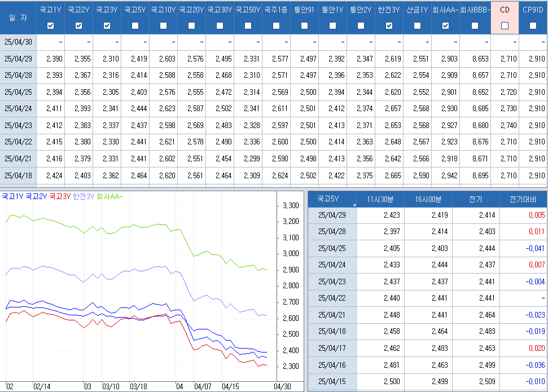Viewport: 548px width, 392px height.
Task: Tick the 통안91 checkbox
Action: [304, 25]
